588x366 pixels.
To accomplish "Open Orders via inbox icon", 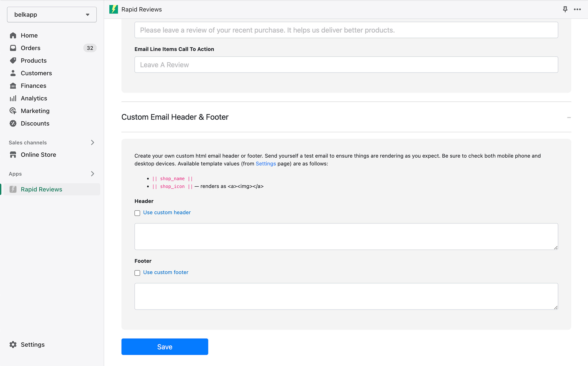I will 13,48.
